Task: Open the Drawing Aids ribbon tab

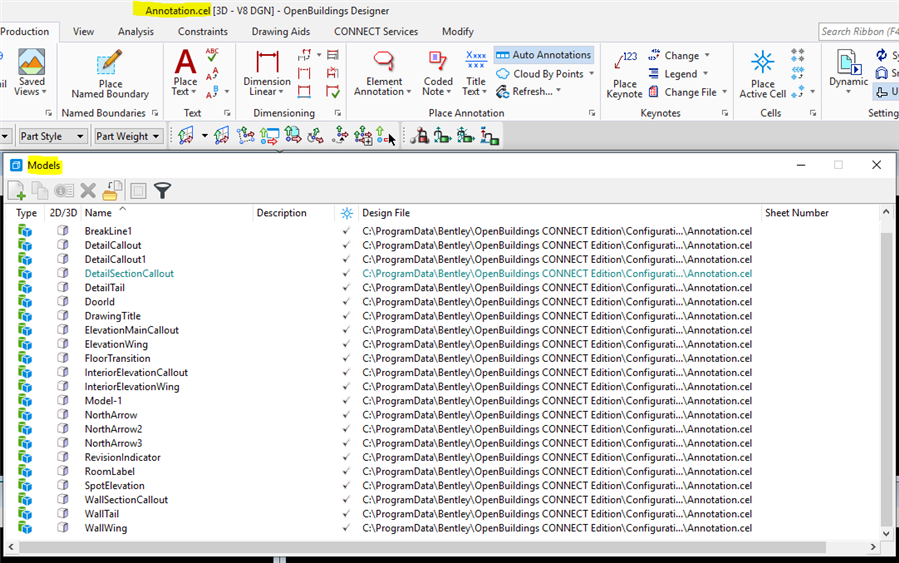Action: [x=281, y=32]
